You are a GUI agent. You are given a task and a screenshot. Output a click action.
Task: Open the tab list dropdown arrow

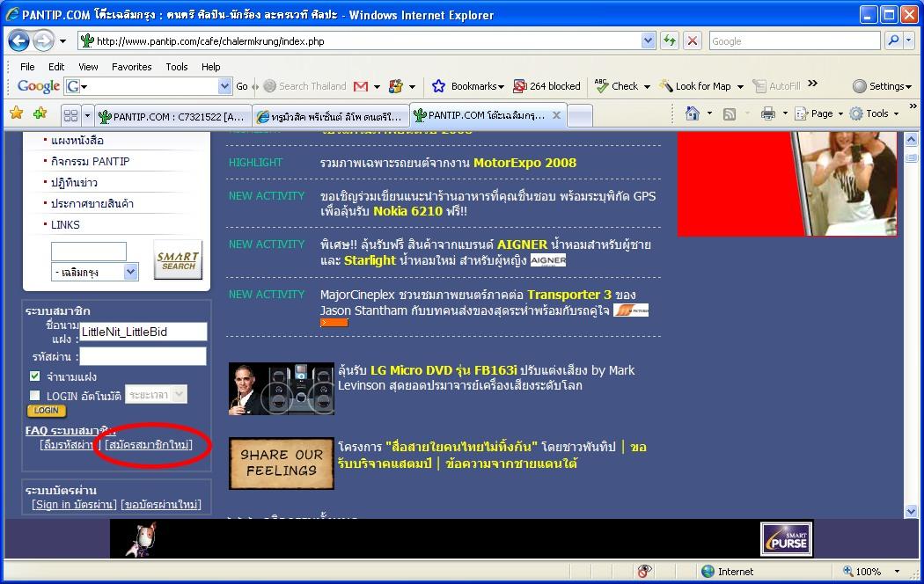[87, 115]
